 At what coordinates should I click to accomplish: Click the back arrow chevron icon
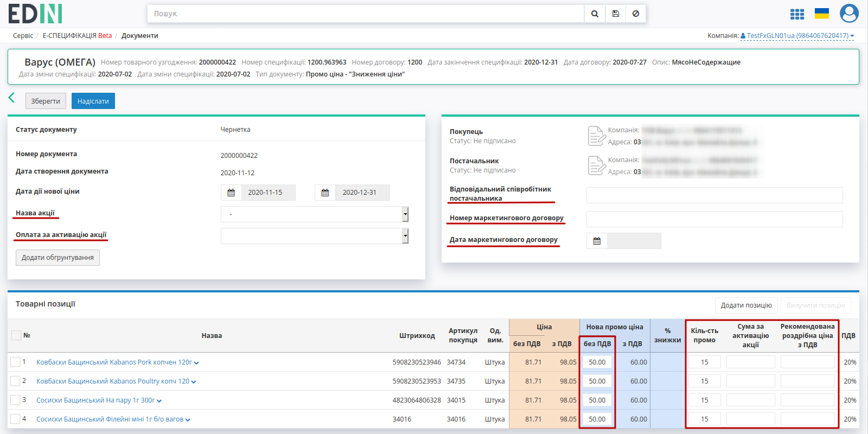[x=11, y=98]
